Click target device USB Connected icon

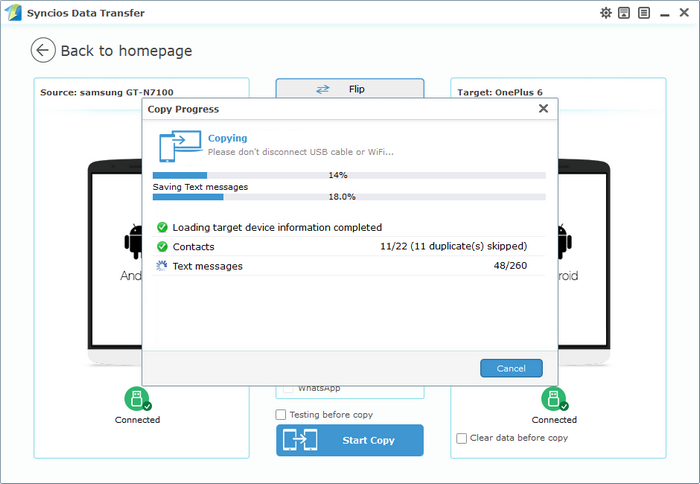point(554,399)
